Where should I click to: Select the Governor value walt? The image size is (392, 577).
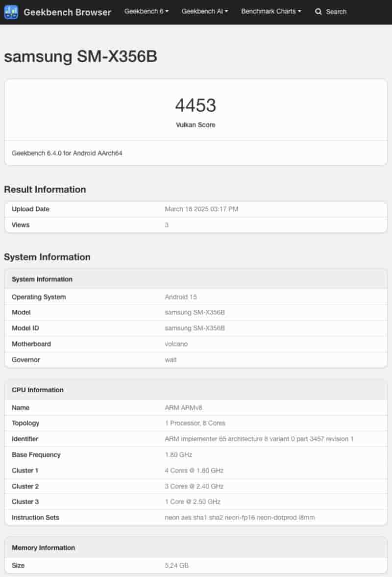click(x=171, y=360)
